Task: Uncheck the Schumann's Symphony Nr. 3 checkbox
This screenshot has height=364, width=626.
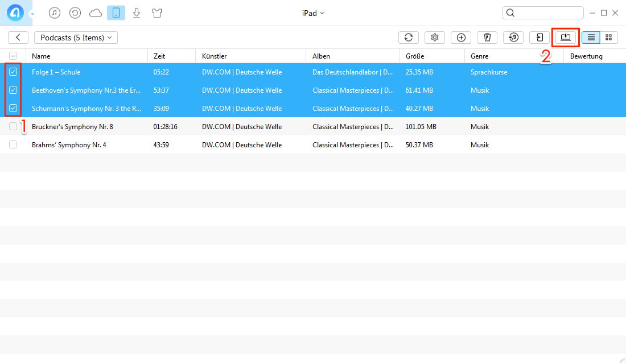Action: (13, 108)
